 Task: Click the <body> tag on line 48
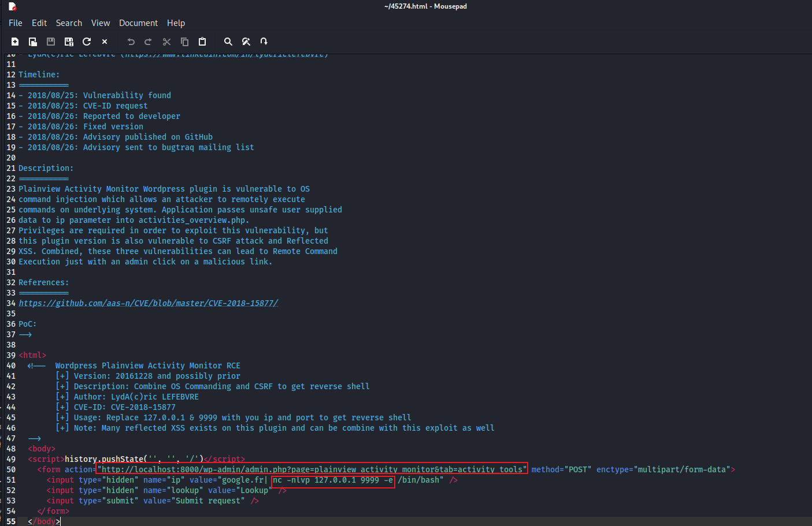(x=42, y=449)
